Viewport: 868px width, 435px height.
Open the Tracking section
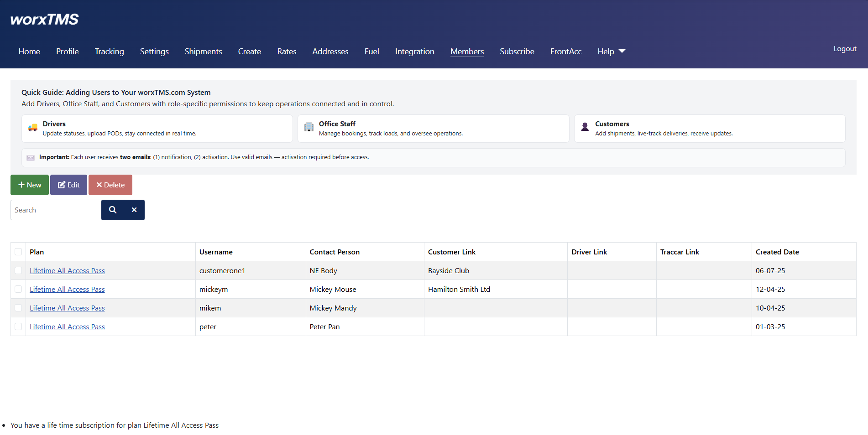pos(109,51)
